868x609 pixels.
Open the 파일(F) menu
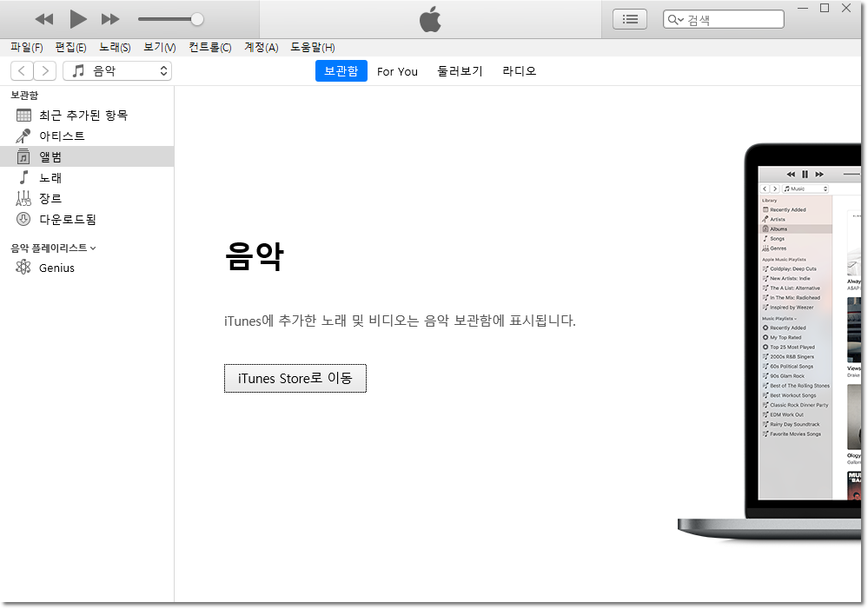pos(27,48)
